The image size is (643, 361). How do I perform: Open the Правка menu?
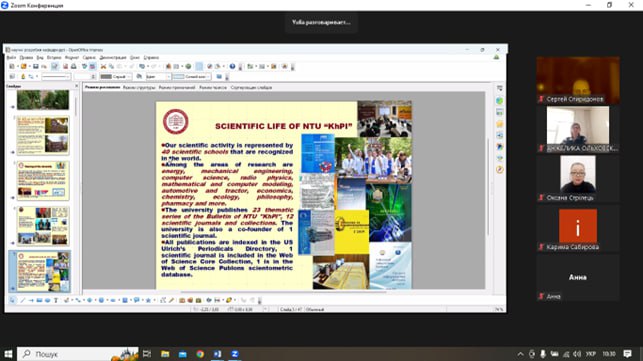click(x=26, y=57)
